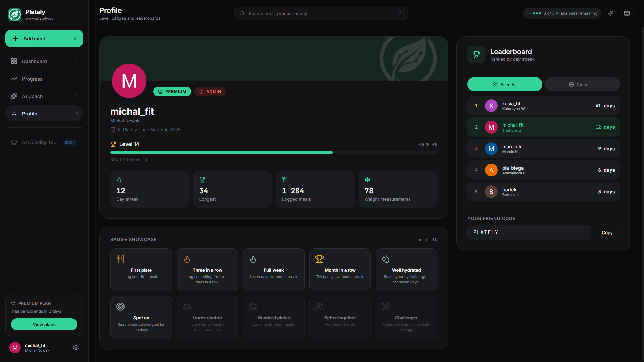The width and height of the screenshot is (644, 362).
Task: Click the PREMIUM badge
Action: click(172, 92)
